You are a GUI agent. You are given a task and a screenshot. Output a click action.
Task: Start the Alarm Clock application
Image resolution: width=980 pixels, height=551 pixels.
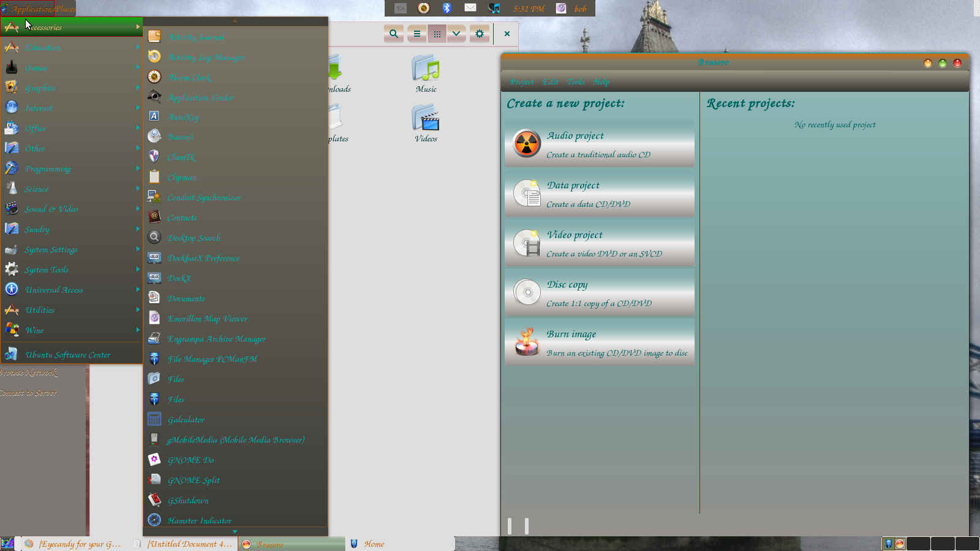pos(235,77)
